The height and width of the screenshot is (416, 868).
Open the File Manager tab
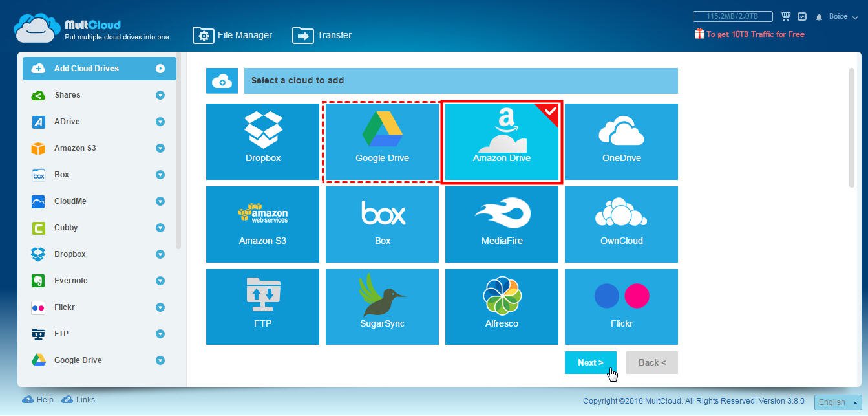click(x=233, y=35)
